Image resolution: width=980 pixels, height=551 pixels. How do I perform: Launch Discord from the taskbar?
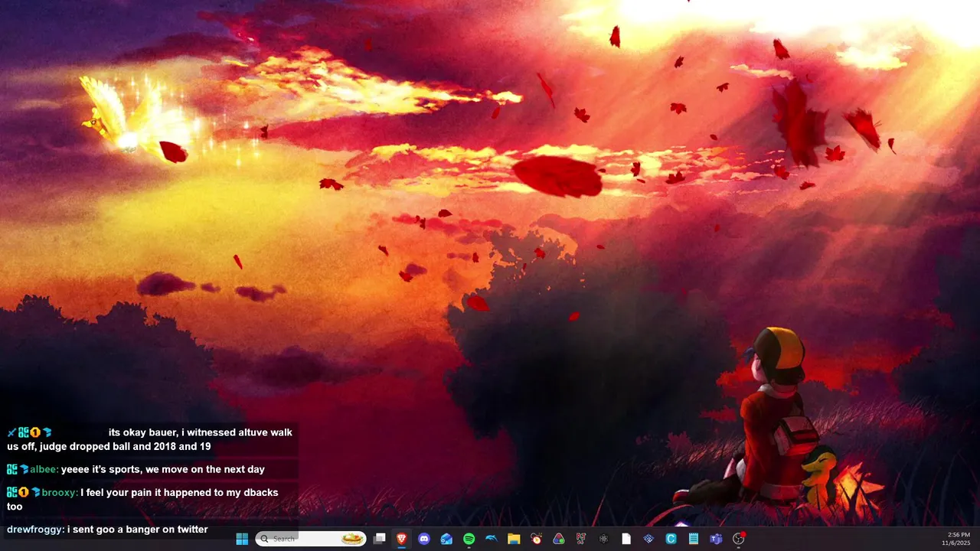pyautogui.click(x=424, y=539)
